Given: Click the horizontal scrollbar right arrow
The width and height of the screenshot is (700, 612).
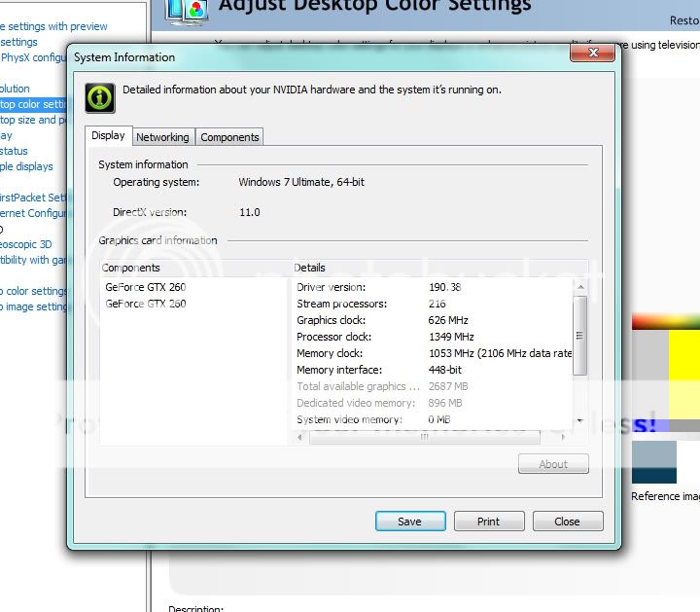Looking at the screenshot, I should pyautogui.click(x=563, y=437).
